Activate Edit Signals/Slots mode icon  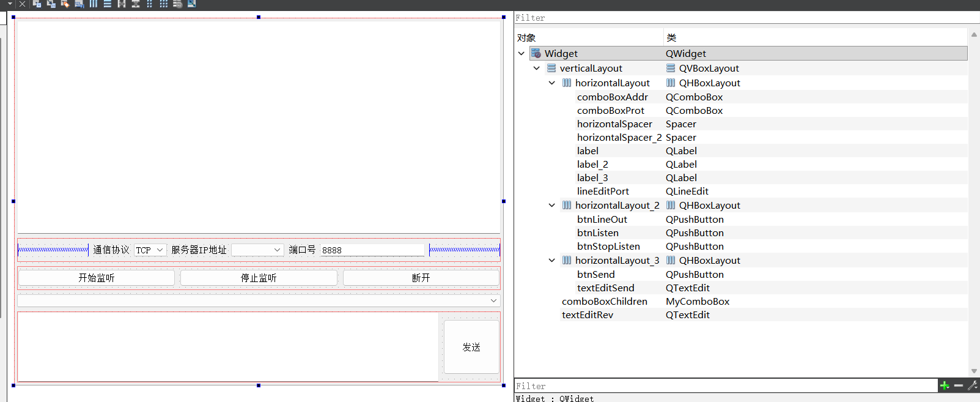pos(51,4)
